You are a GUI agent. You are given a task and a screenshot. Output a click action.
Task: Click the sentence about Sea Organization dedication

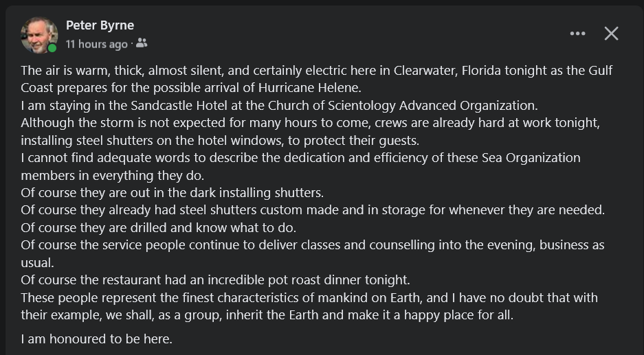[x=300, y=158]
